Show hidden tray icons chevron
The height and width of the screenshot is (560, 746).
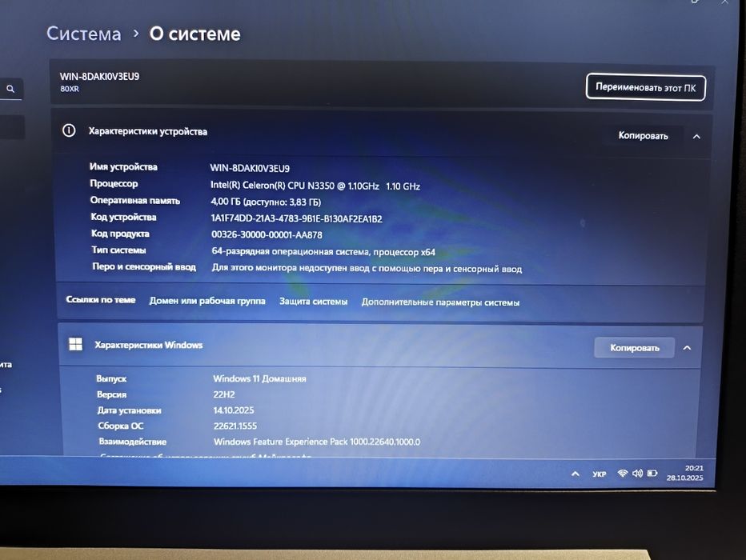point(576,474)
